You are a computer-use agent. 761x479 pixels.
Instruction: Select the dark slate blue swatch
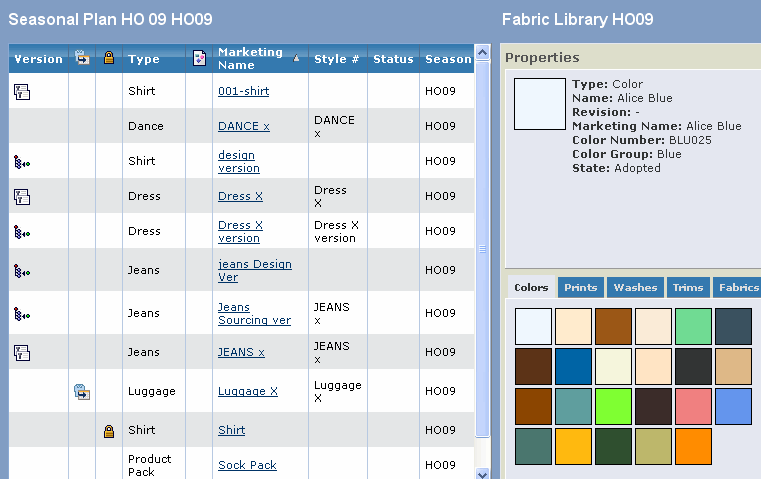(x=733, y=326)
